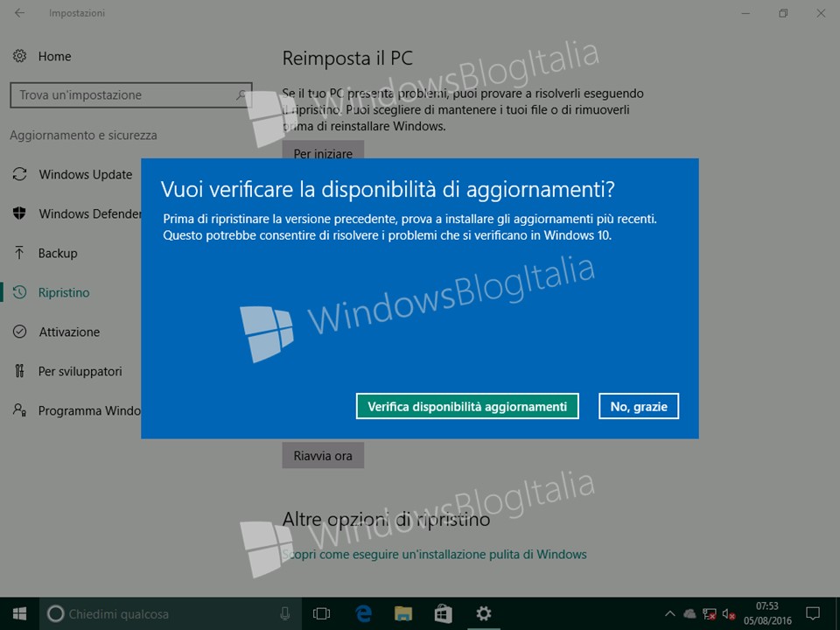Open Task View in the taskbar

pyautogui.click(x=321, y=613)
